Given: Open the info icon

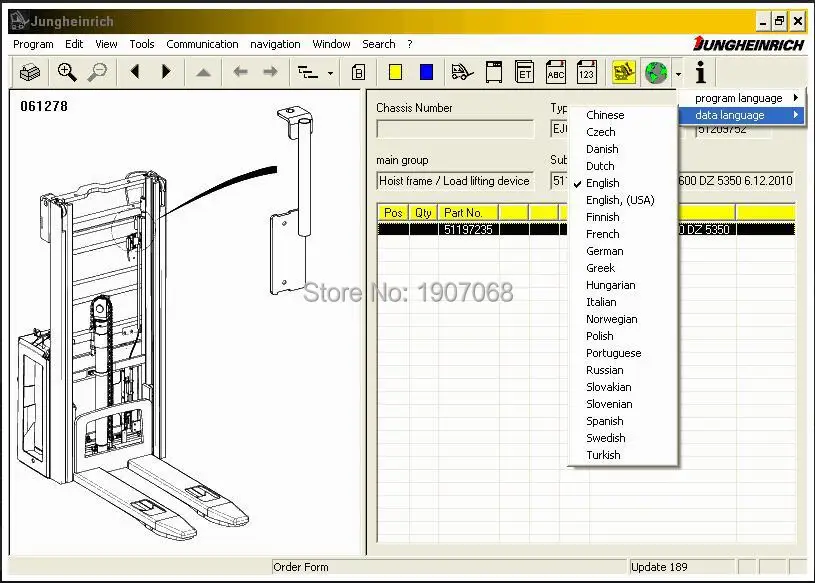Looking at the screenshot, I should [701, 72].
